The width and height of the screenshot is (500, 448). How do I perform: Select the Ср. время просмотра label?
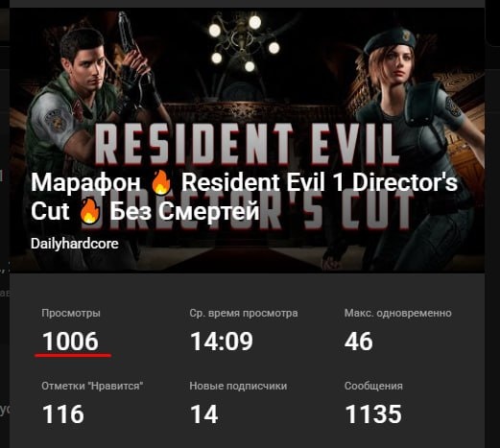tap(244, 313)
